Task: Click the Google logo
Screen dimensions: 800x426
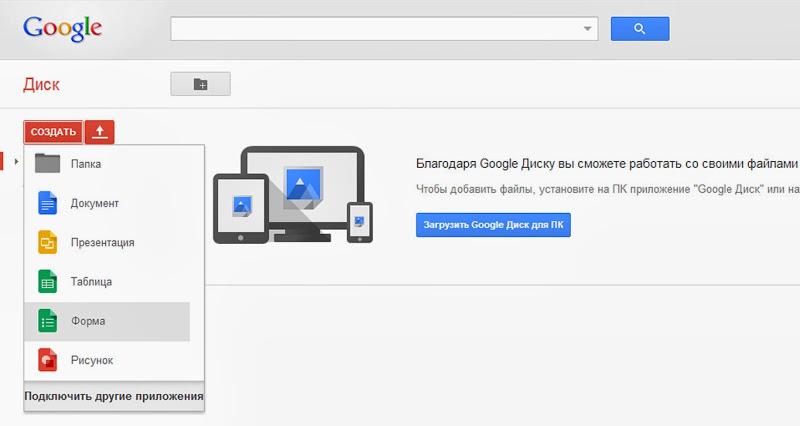Action: coord(62,29)
